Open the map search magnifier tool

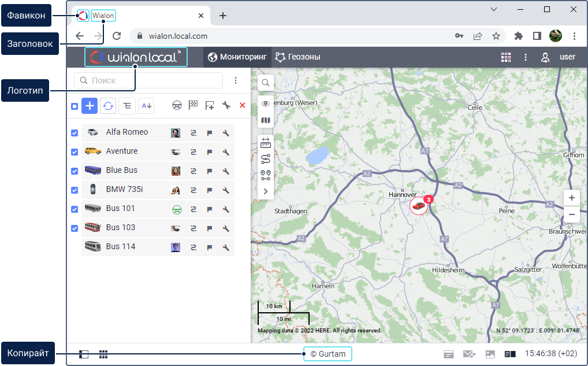pyautogui.click(x=266, y=83)
